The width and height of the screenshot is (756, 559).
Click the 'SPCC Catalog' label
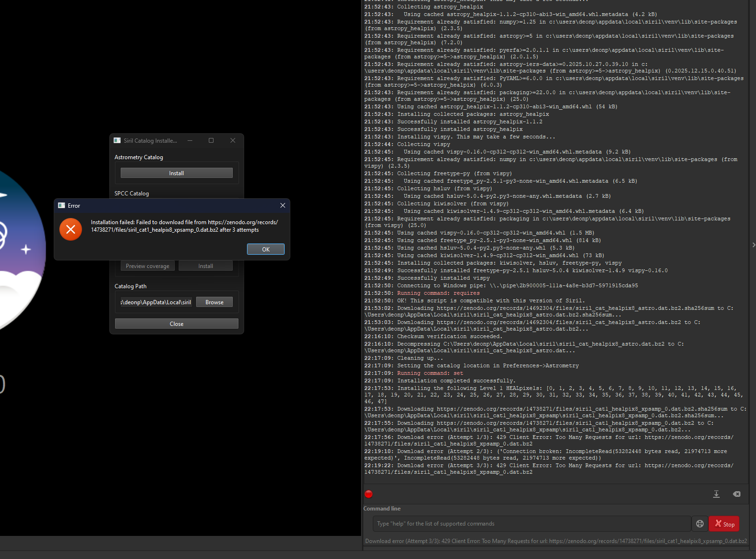click(131, 194)
